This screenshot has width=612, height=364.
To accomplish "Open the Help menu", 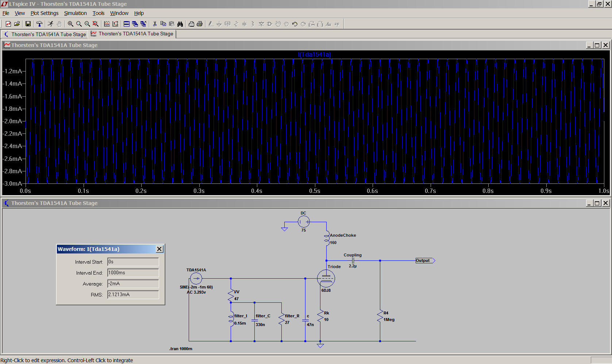I will (x=139, y=13).
